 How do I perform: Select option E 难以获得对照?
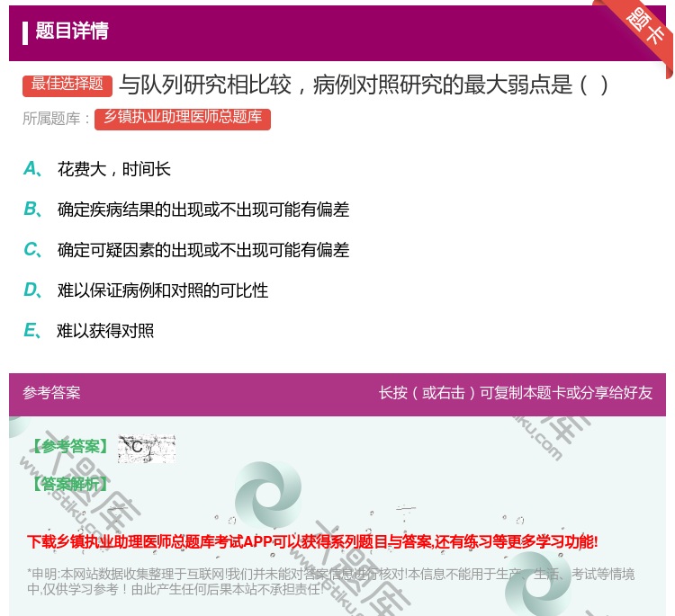coord(89,331)
